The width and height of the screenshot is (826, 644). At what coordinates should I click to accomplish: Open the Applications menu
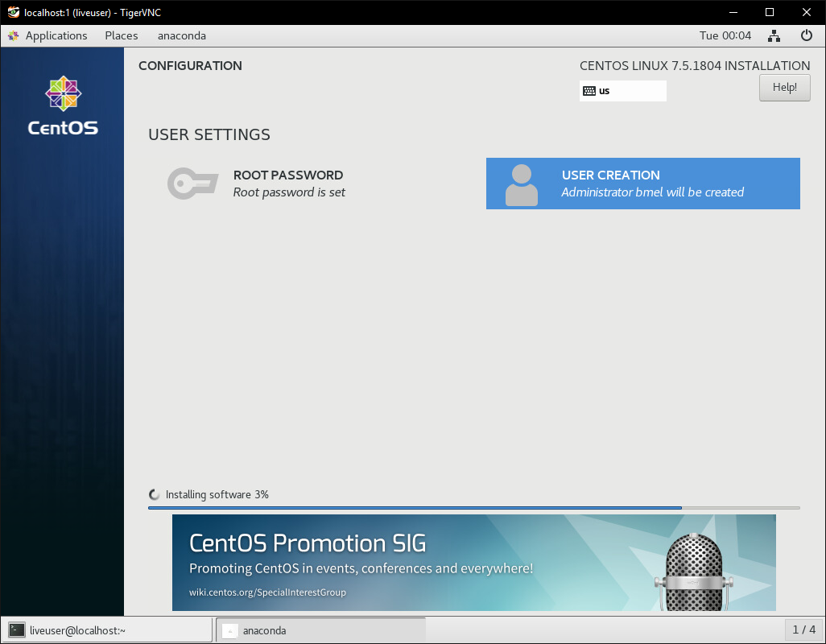point(56,35)
